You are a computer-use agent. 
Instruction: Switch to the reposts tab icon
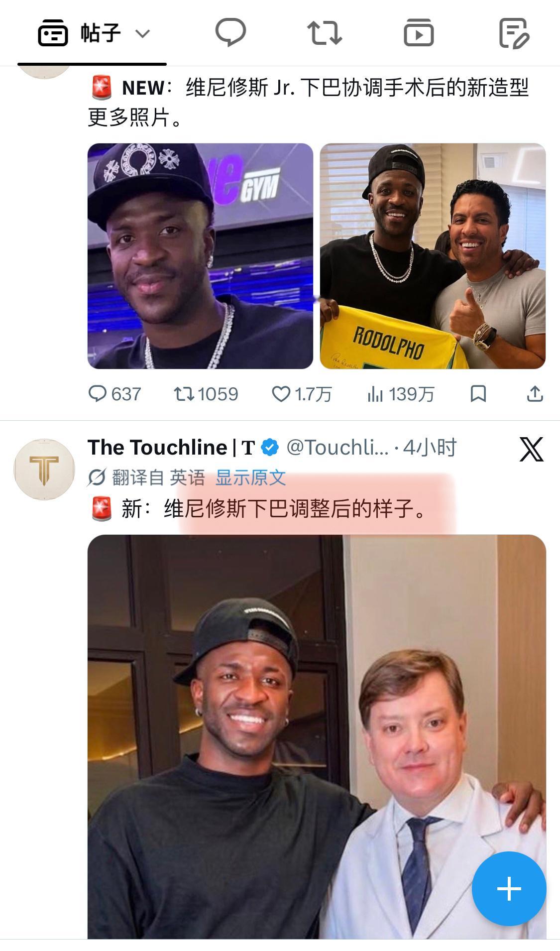coord(324,33)
